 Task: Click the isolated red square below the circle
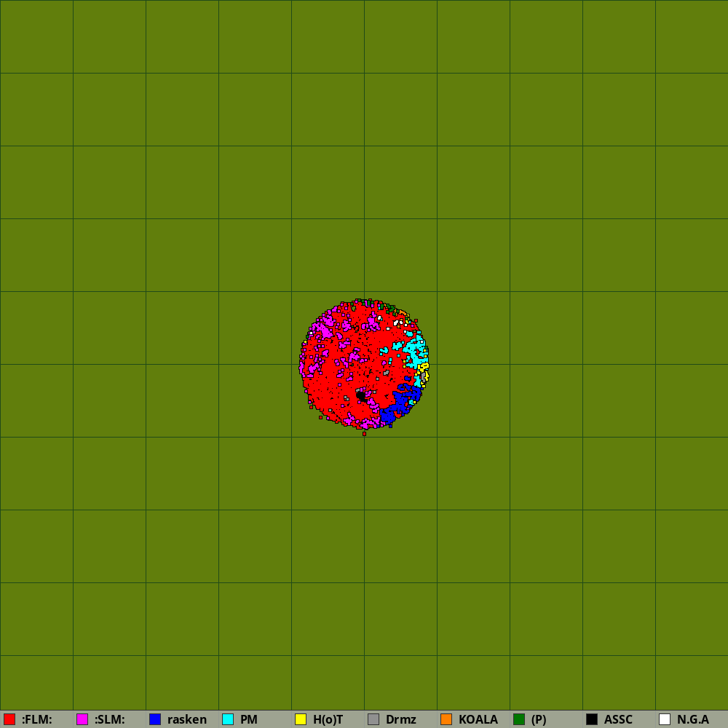pyautogui.click(x=365, y=434)
